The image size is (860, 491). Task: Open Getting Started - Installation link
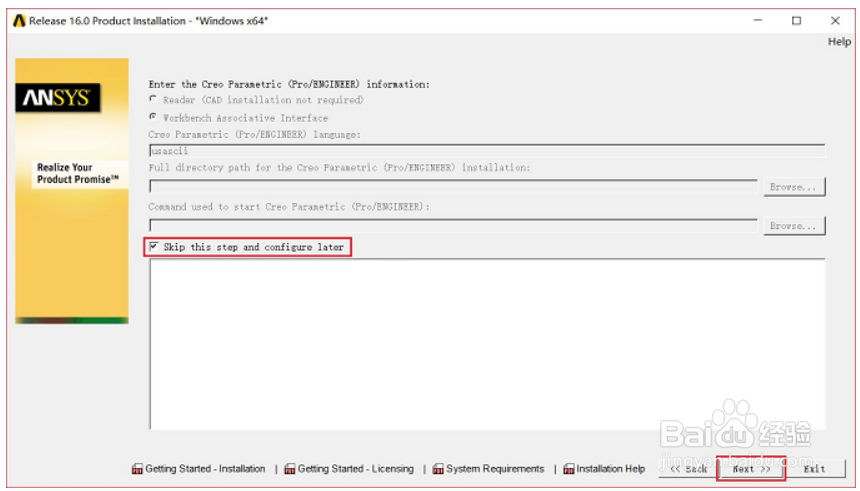(x=205, y=469)
